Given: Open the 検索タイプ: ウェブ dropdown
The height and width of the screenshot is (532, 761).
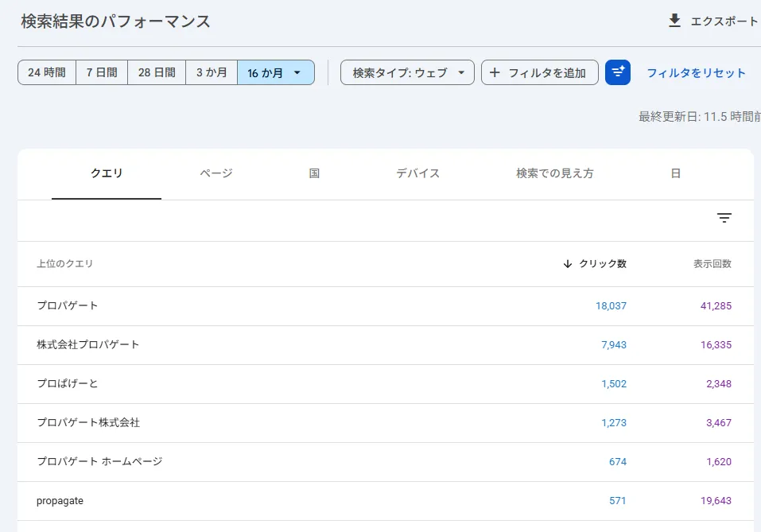Looking at the screenshot, I should [x=407, y=72].
